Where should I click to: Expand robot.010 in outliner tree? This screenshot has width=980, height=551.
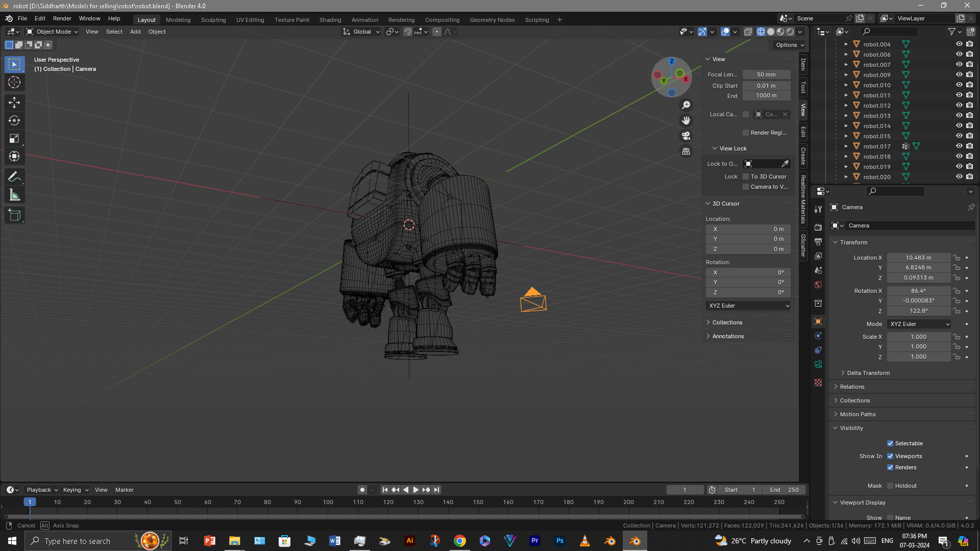tap(846, 85)
